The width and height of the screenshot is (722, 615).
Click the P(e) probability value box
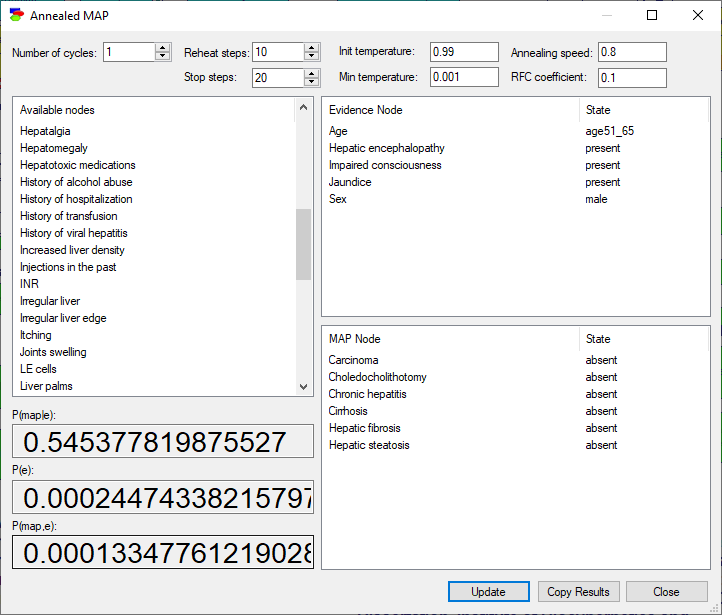[x=163, y=497]
